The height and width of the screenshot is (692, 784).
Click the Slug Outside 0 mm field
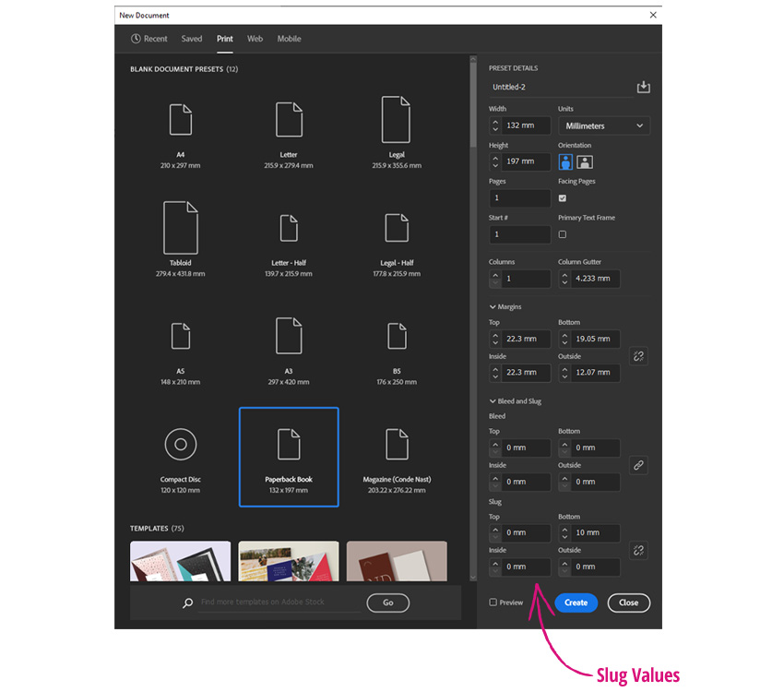tap(596, 567)
